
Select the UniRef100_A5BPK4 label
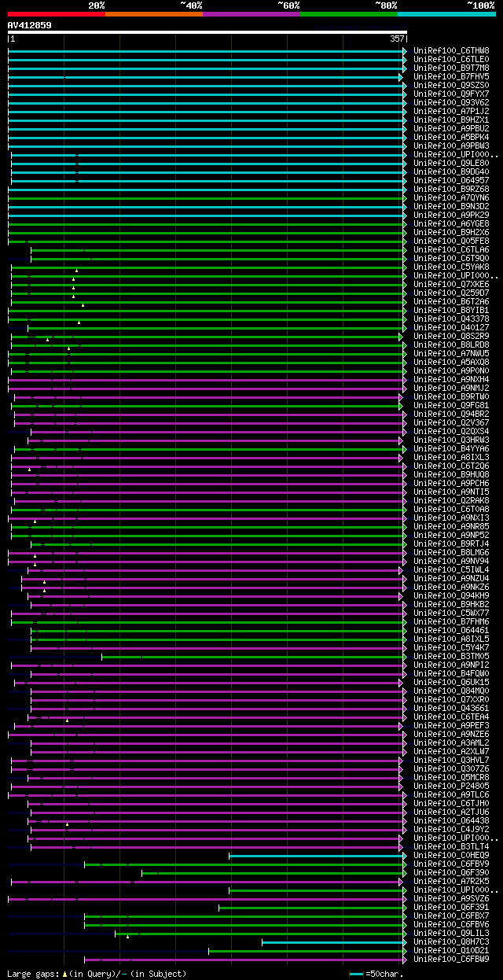(452, 137)
